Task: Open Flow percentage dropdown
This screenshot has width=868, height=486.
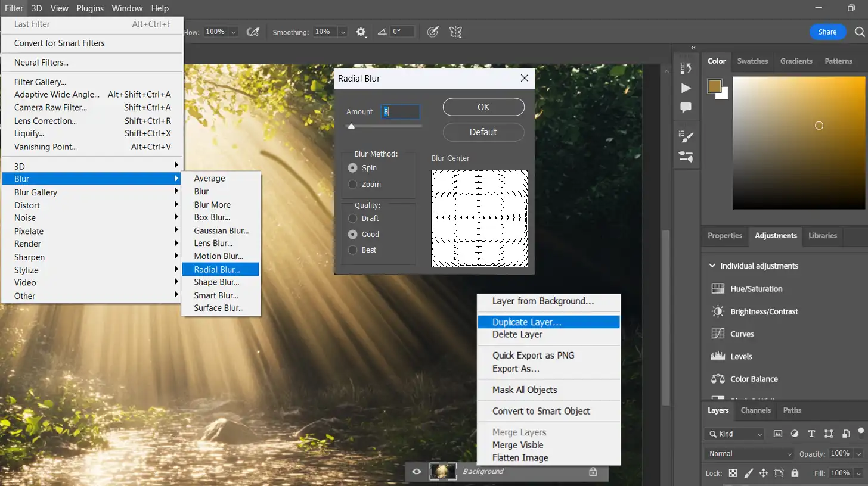Action: tap(233, 32)
